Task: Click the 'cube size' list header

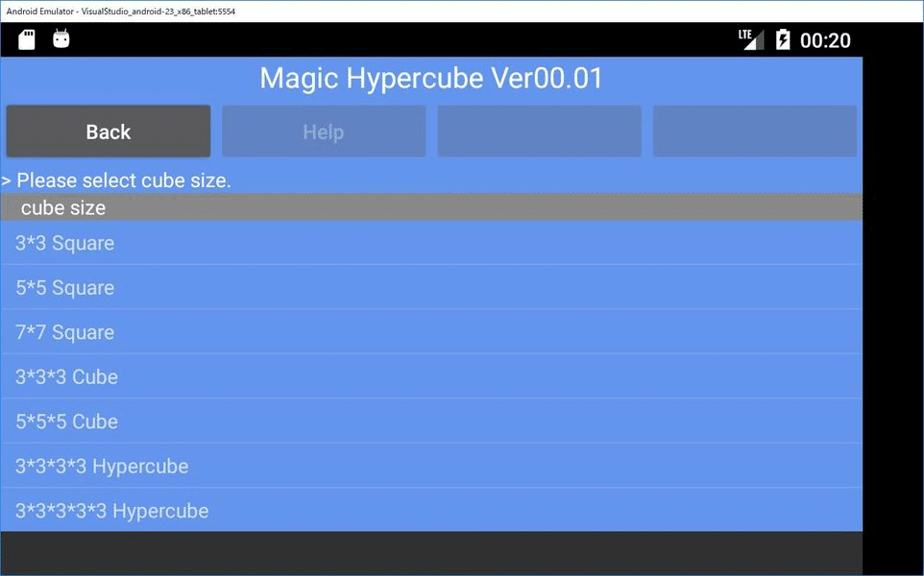Action: click(x=431, y=207)
